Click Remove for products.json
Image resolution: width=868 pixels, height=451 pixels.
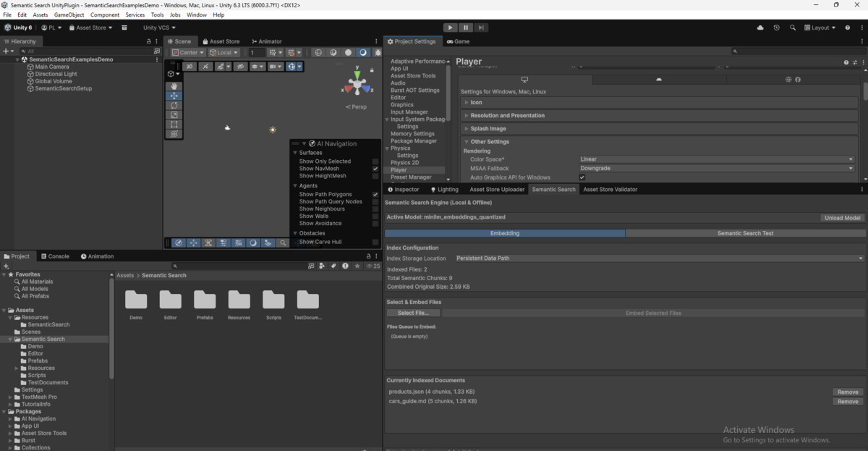click(x=848, y=392)
